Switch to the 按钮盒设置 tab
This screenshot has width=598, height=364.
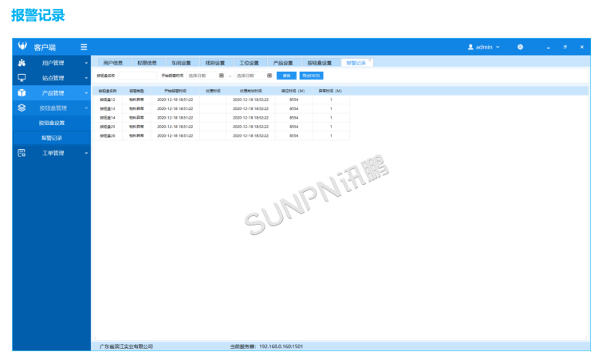320,62
